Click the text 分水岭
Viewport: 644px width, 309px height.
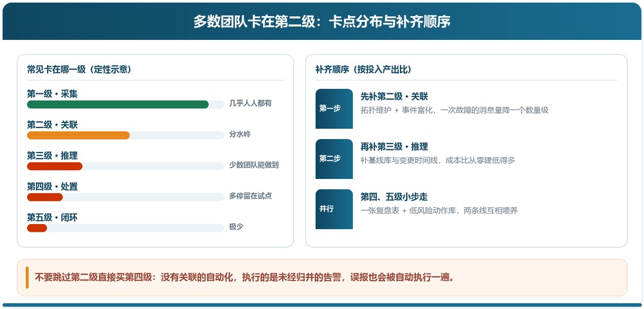[240, 134]
